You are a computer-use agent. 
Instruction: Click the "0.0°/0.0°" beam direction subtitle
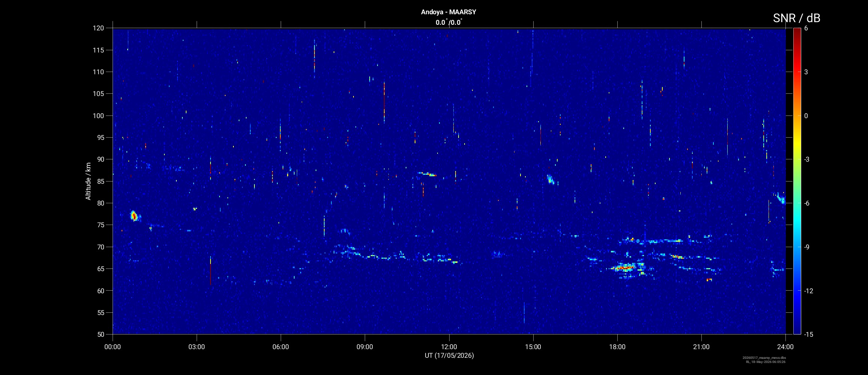[x=449, y=22]
